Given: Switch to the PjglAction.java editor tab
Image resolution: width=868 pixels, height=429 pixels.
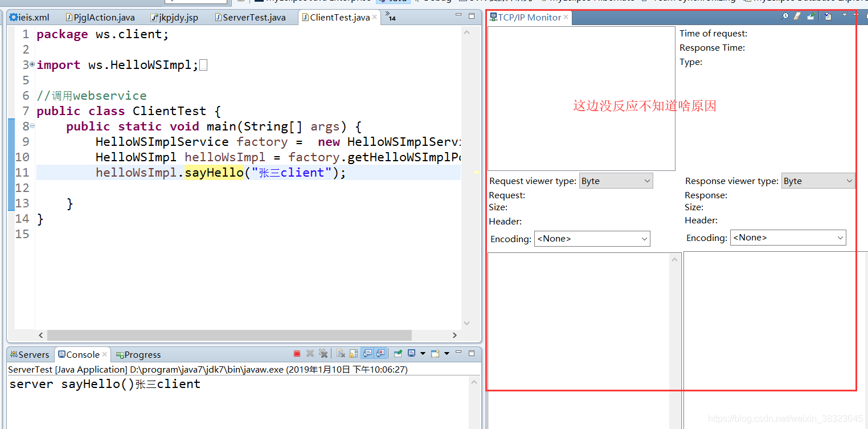Looking at the screenshot, I should point(100,18).
